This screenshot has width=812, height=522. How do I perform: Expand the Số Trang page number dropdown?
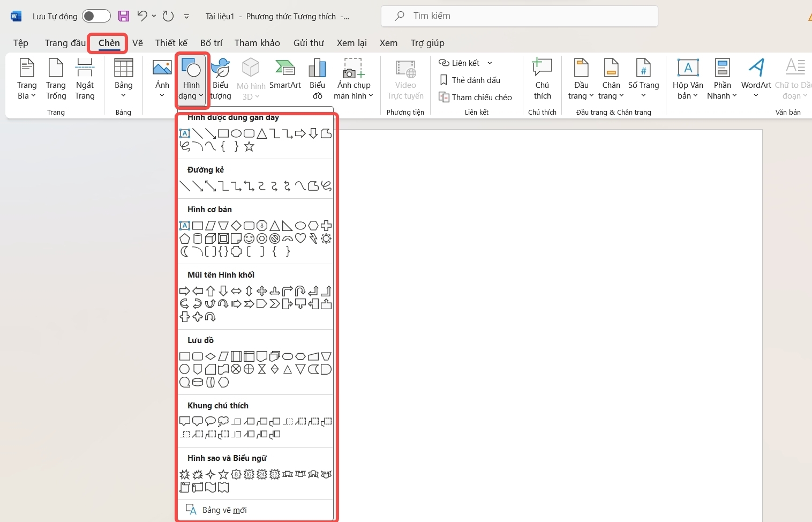643,79
